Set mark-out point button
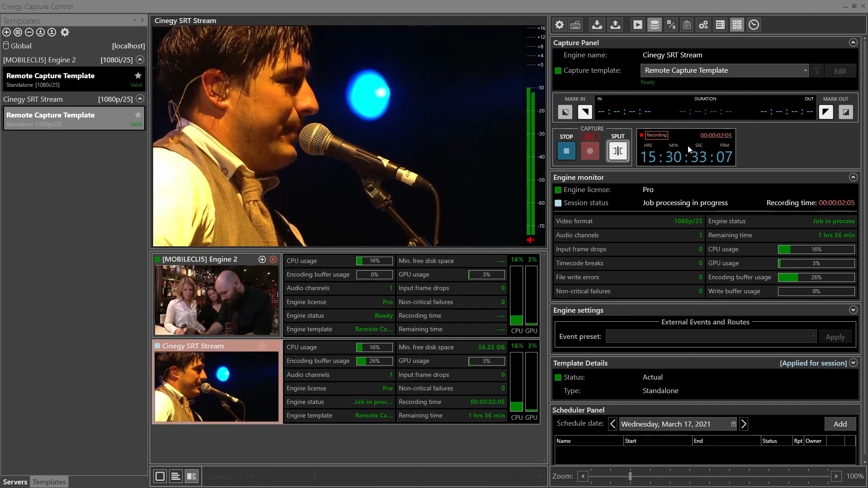The width and height of the screenshot is (868, 488). click(826, 112)
